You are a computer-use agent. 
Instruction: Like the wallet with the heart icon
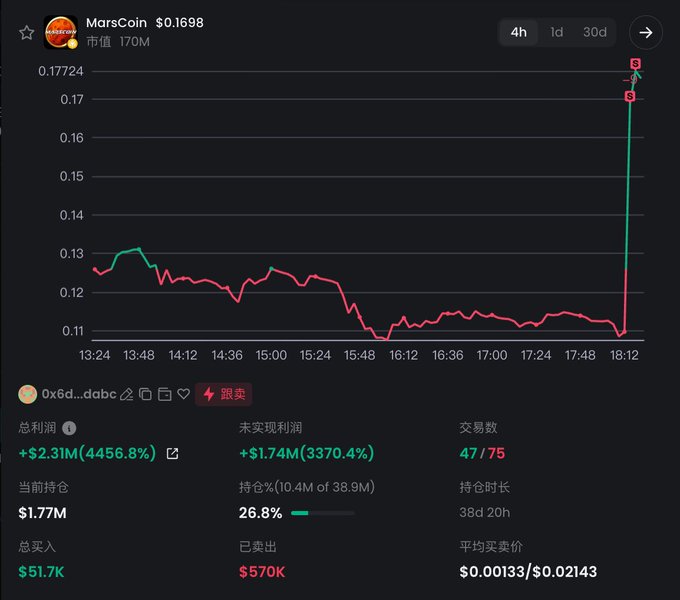[x=183, y=394]
